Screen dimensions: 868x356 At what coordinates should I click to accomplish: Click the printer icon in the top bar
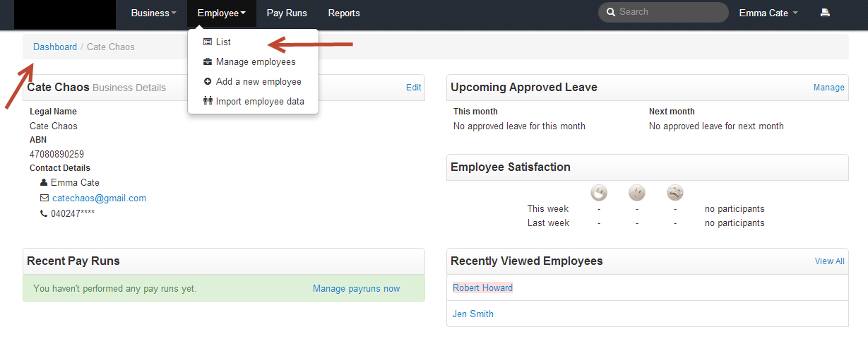point(824,13)
